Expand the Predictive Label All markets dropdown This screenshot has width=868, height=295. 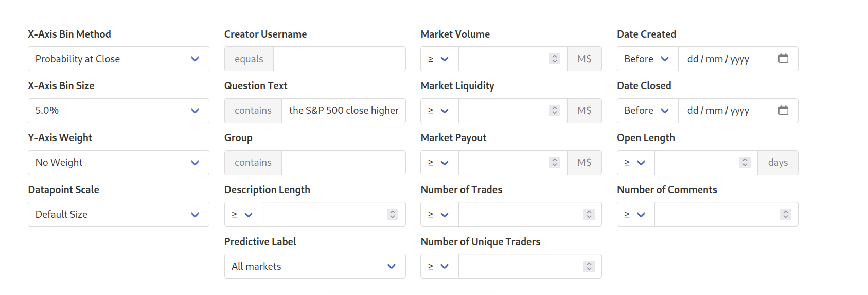(x=315, y=266)
